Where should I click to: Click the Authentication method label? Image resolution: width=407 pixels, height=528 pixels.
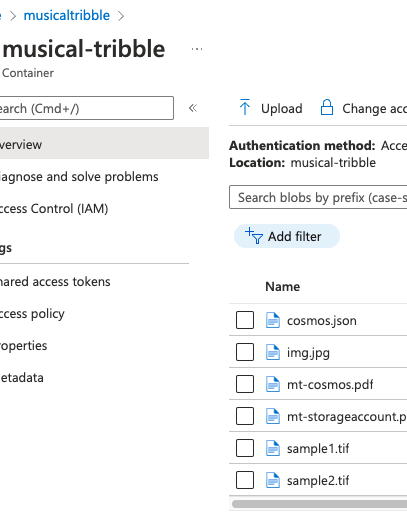[302, 145]
